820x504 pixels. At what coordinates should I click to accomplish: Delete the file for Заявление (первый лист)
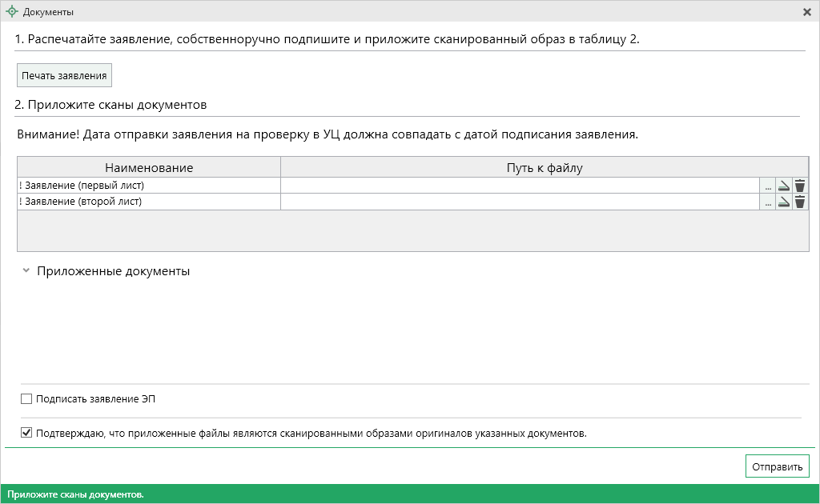(x=800, y=186)
